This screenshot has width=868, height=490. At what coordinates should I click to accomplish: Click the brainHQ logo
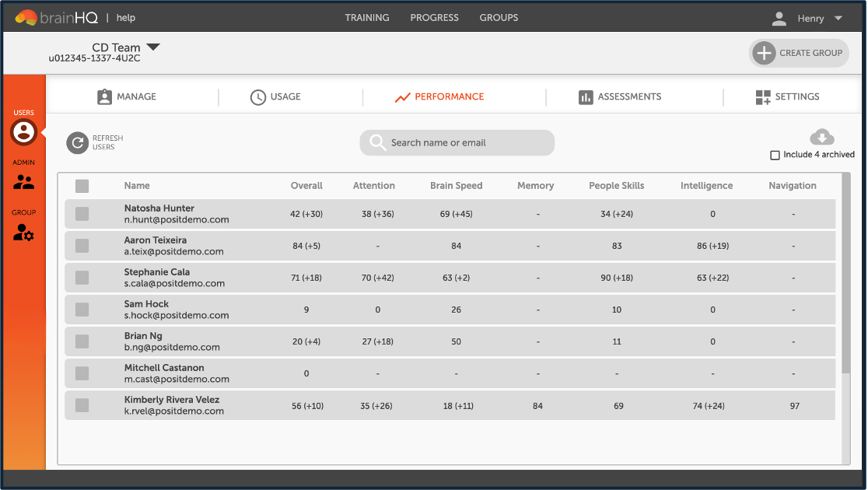pos(57,18)
